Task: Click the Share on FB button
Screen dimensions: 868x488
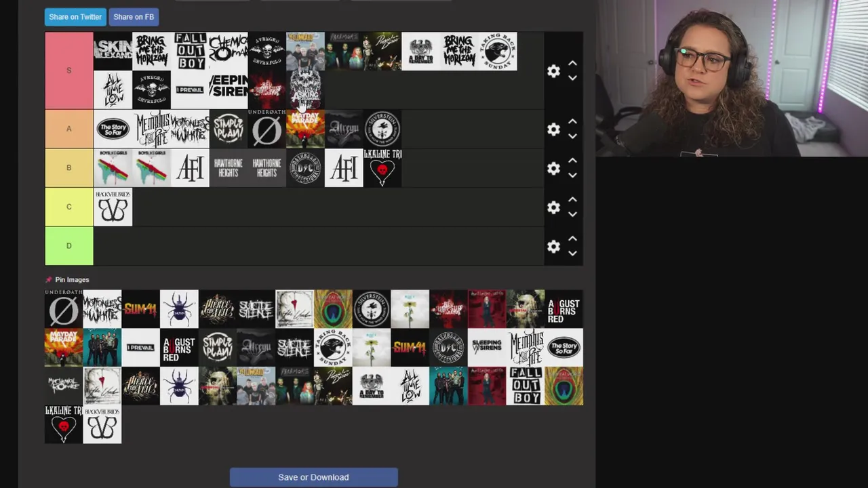Action: click(134, 16)
